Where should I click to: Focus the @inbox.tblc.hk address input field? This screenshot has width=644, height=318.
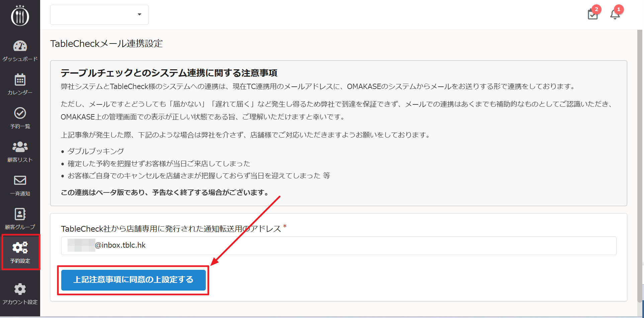coord(339,246)
